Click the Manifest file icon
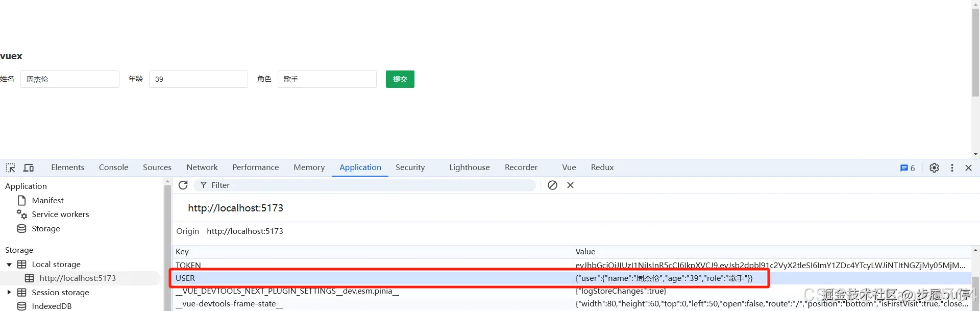 [21, 200]
